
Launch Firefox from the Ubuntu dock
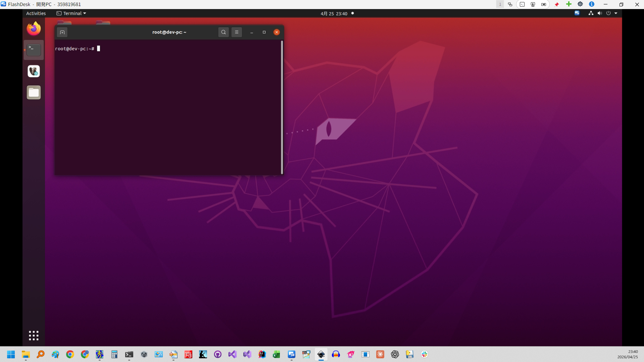34,29
